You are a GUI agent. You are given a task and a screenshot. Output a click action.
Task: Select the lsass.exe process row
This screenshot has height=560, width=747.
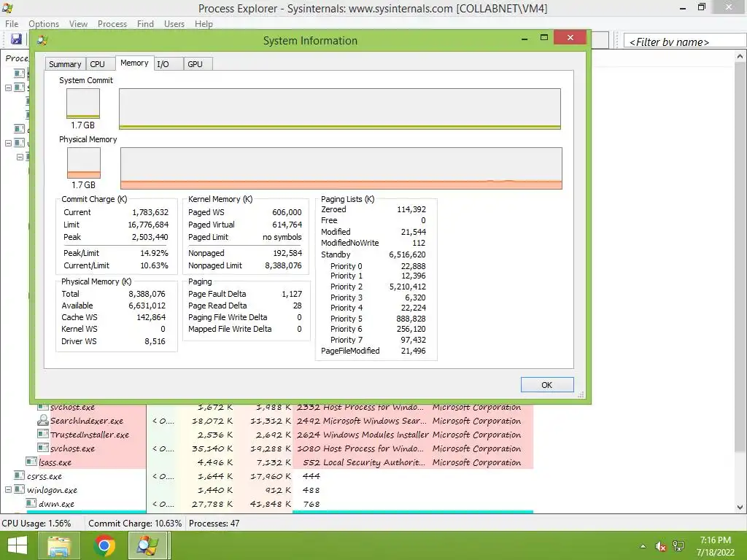click(x=279, y=462)
